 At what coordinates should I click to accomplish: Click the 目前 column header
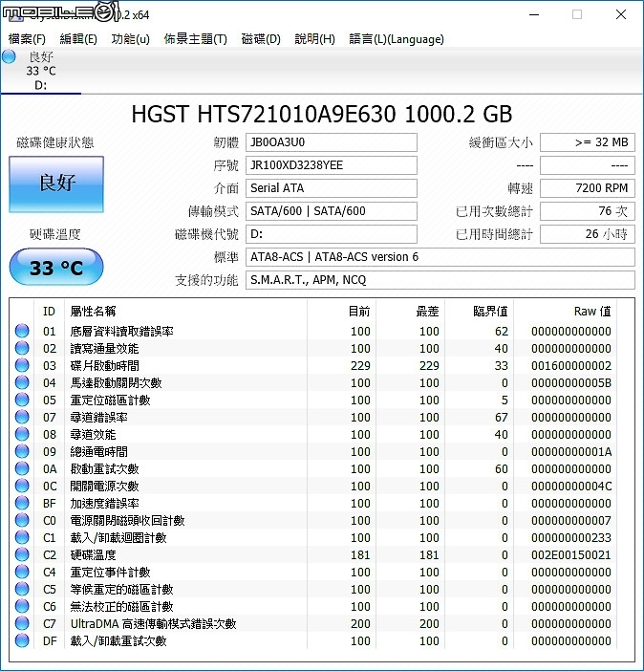(x=341, y=311)
